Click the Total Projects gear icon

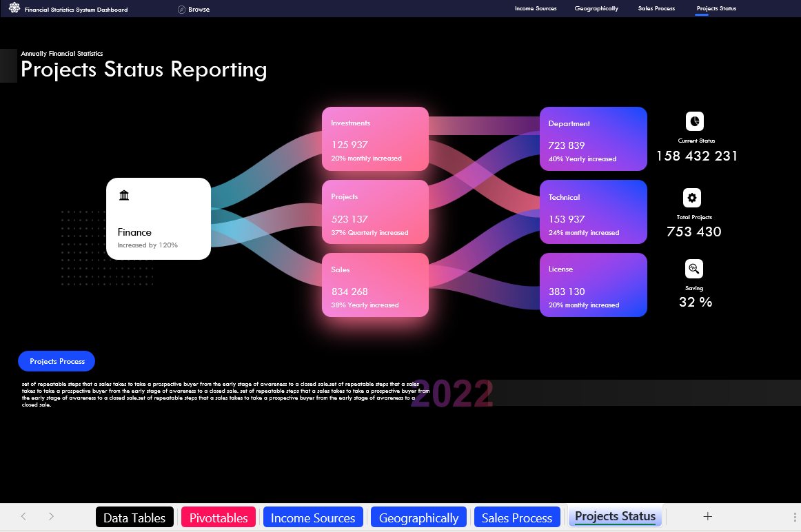point(691,198)
